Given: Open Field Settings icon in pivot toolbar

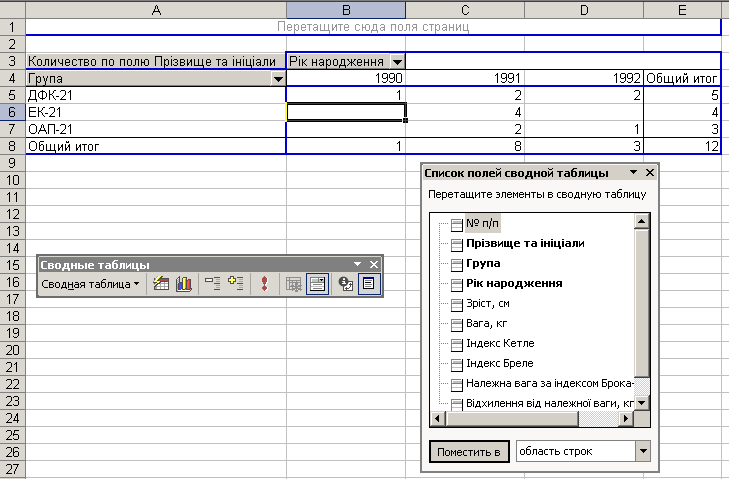Looking at the screenshot, I should [345, 283].
